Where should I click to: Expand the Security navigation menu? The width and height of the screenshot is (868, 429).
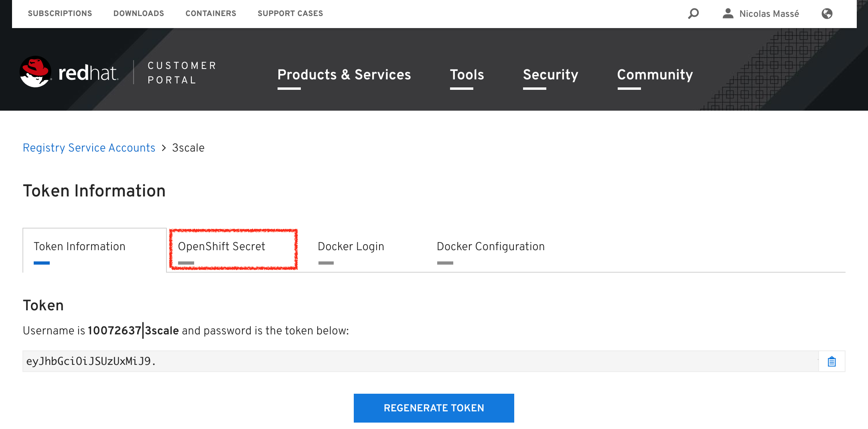coord(550,75)
